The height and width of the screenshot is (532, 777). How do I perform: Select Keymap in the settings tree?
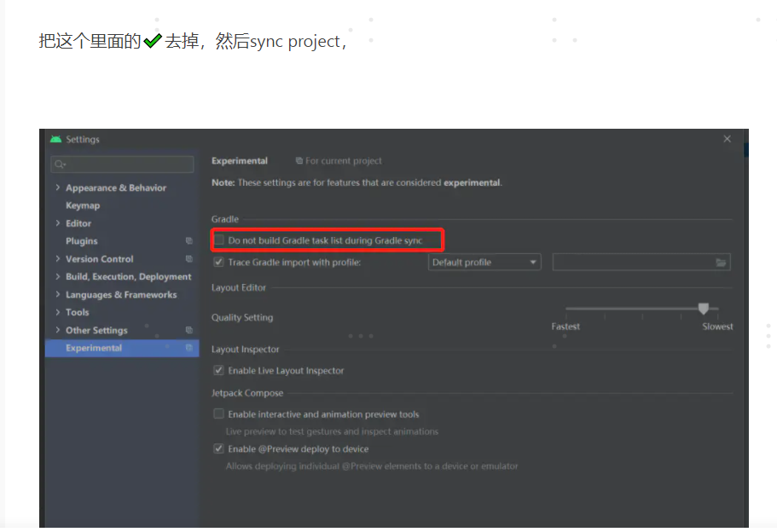pos(83,205)
